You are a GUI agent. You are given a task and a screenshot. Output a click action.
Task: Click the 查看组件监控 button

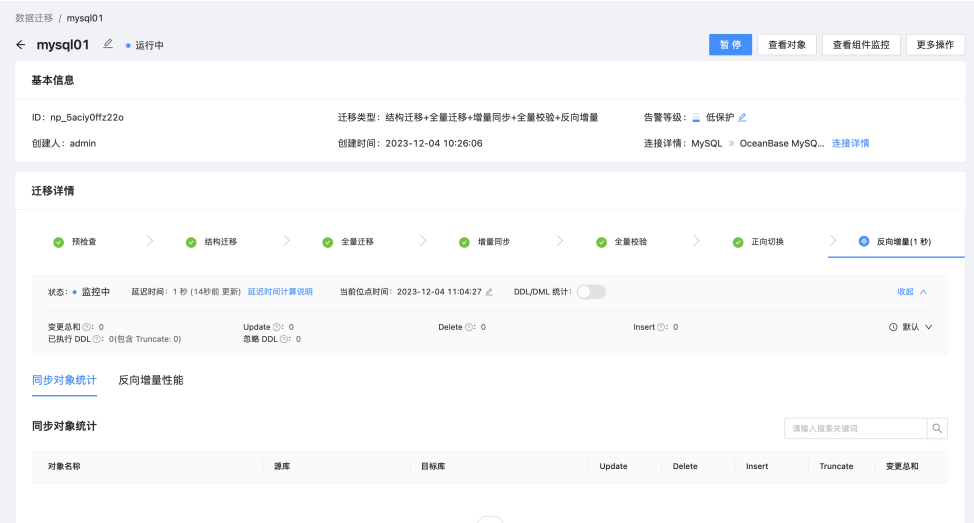861,45
